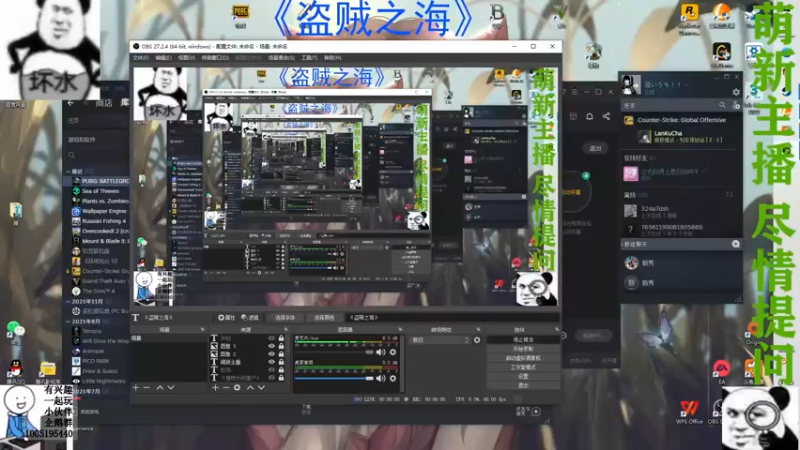Open the Rockstar Games Launcher desktop icon
This screenshot has width=800, height=450.
click(x=689, y=19)
